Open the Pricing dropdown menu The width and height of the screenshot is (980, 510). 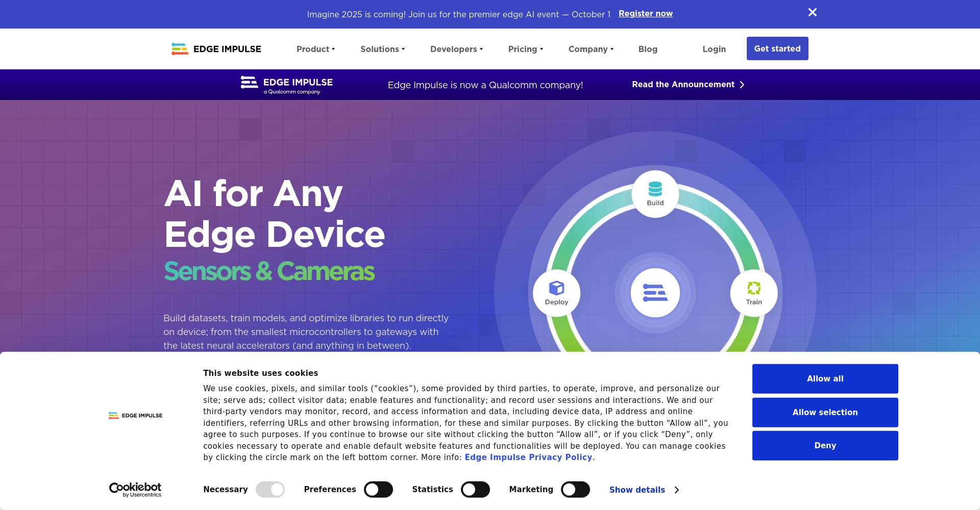tap(525, 49)
